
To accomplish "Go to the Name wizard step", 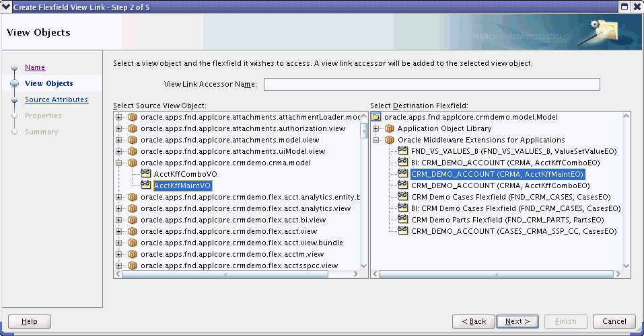I will point(35,67).
